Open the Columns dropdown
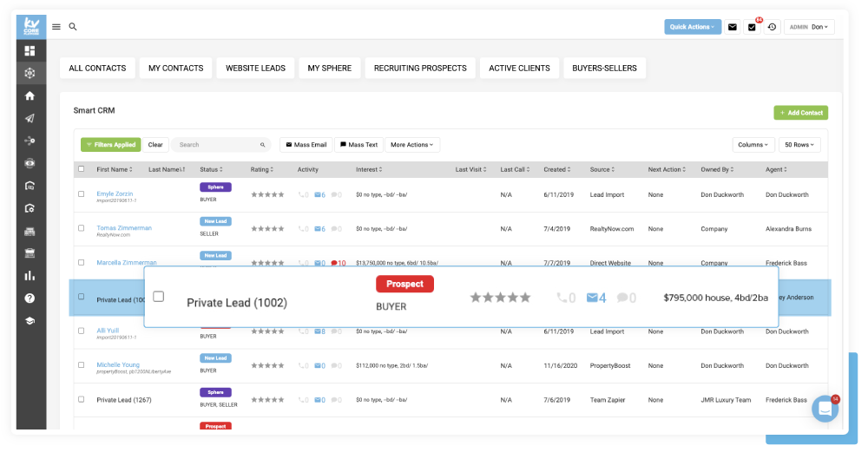This screenshot has height=459, width=868. pyautogui.click(x=753, y=145)
